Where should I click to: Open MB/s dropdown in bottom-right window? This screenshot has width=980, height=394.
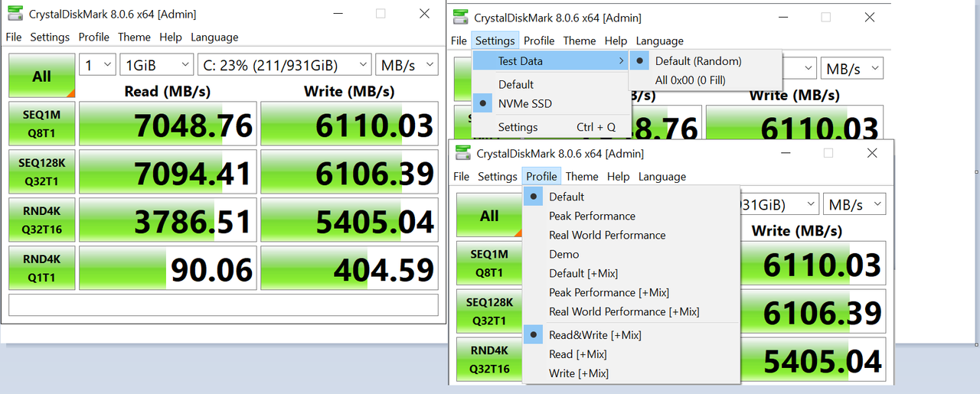tap(854, 205)
